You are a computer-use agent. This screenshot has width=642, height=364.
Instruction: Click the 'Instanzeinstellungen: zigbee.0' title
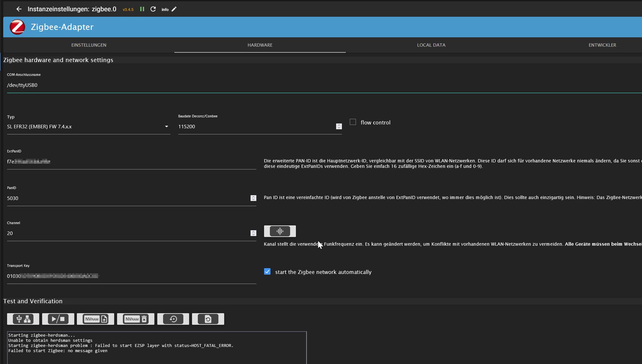[72, 9]
